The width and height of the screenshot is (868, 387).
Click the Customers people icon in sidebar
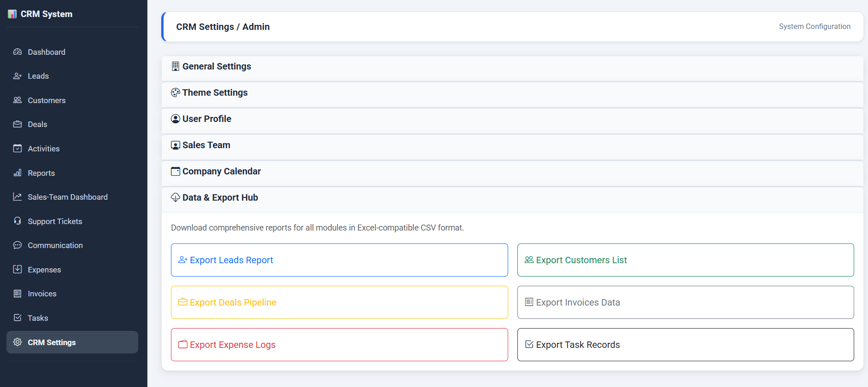[x=18, y=100]
